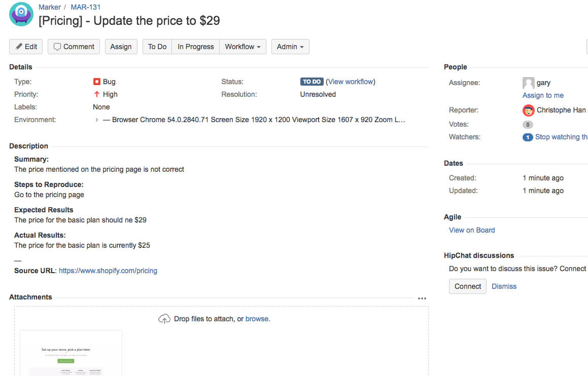Click Christophe Han's reporter avatar
Viewport: 588px width, 376px height.
click(528, 110)
